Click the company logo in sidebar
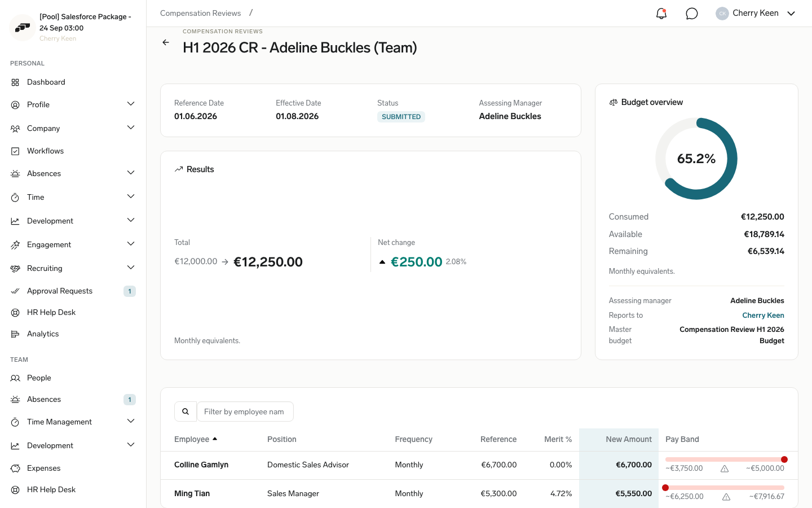The height and width of the screenshot is (508, 812). (x=23, y=27)
